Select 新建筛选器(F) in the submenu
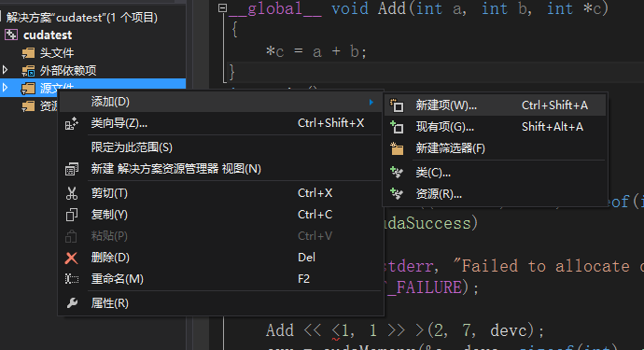The height and width of the screenshot is (350, 644). [x=496, y=148]
